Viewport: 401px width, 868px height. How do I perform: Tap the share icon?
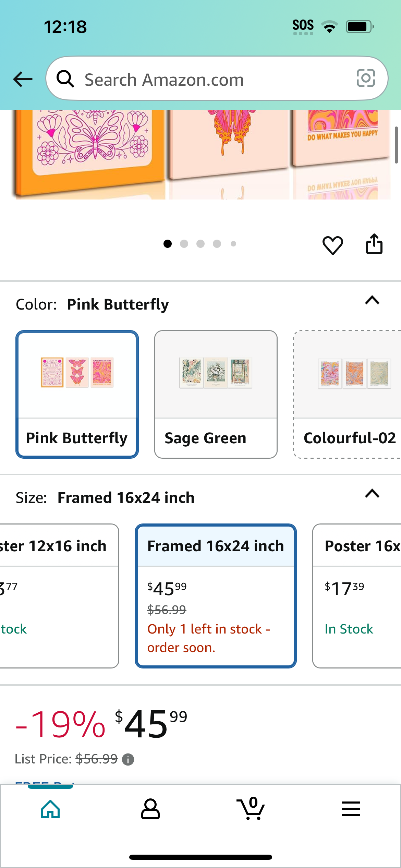point(374,244)
